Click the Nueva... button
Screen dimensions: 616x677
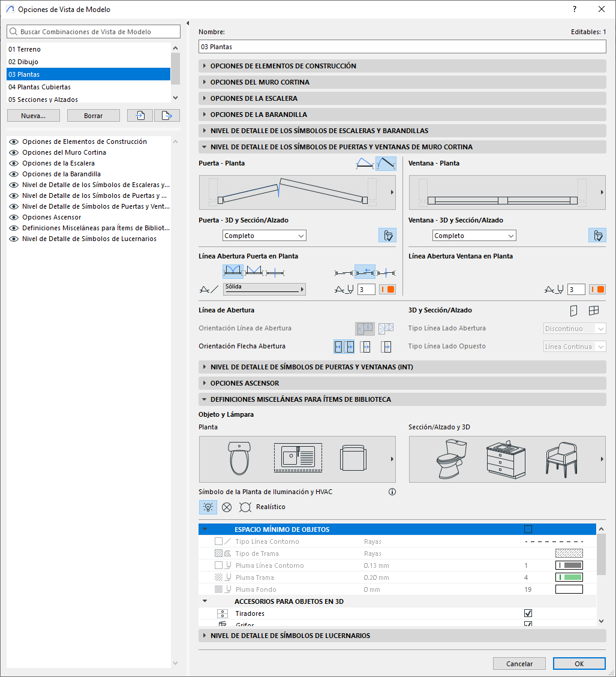pyautogui.click(x=33, y=116)
